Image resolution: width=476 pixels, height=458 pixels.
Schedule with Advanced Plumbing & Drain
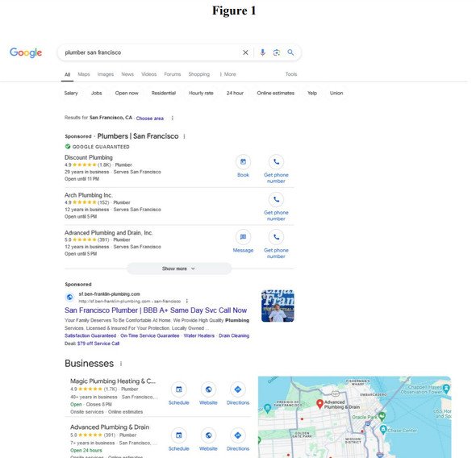(x=179, y=435)
